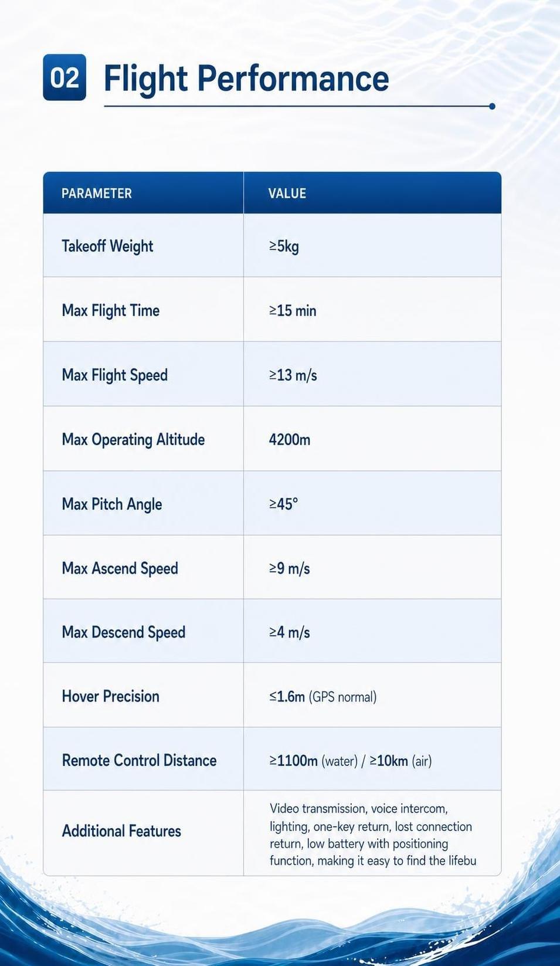Viewport: 560px width, 966px height.
Task: Select the Takeoff Weight row label
Action: click(107, 246)
